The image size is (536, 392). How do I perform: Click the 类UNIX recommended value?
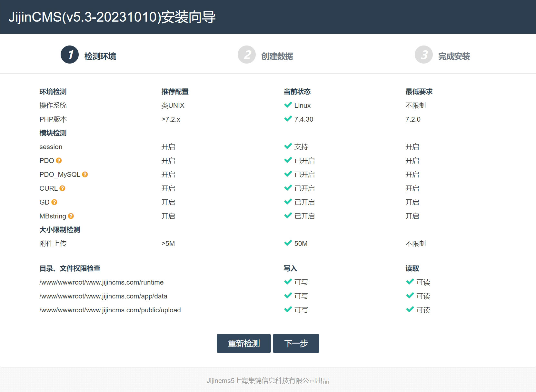(x=173, y=106)
